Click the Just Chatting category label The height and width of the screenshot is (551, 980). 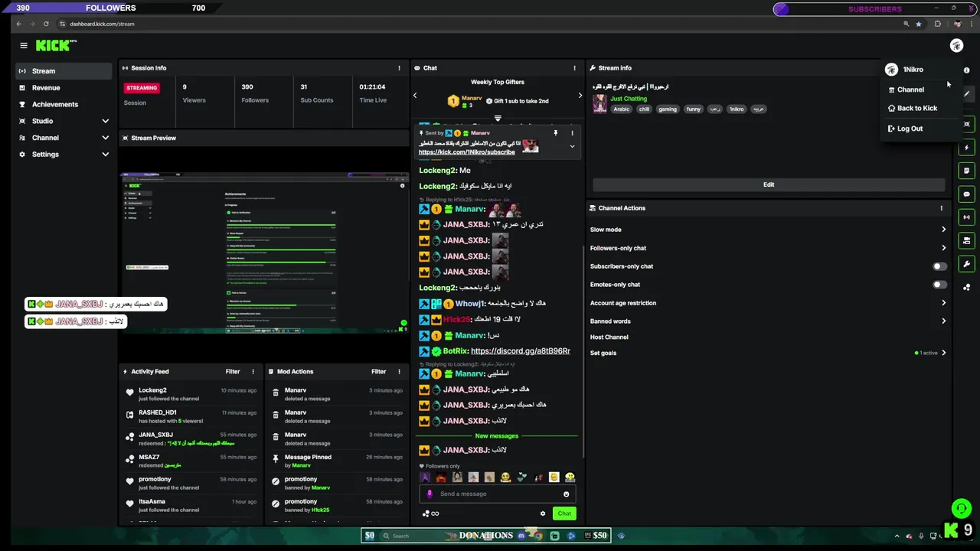[629, 99]
